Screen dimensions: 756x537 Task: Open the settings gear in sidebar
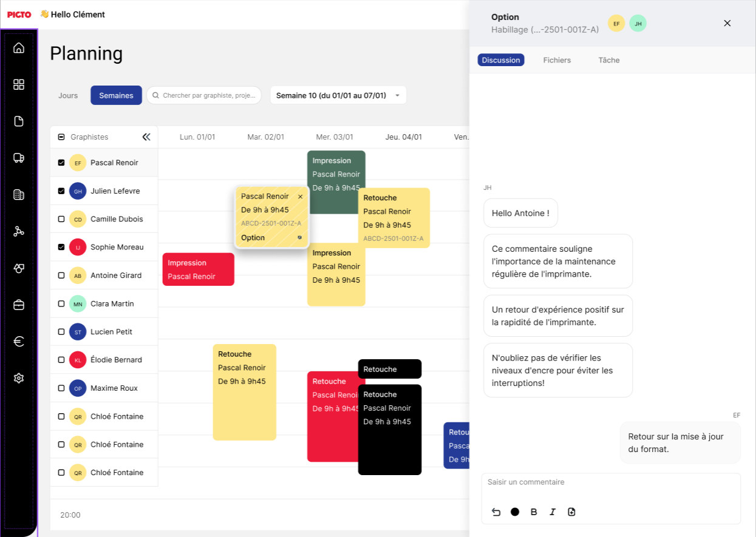tap(19, 378)
